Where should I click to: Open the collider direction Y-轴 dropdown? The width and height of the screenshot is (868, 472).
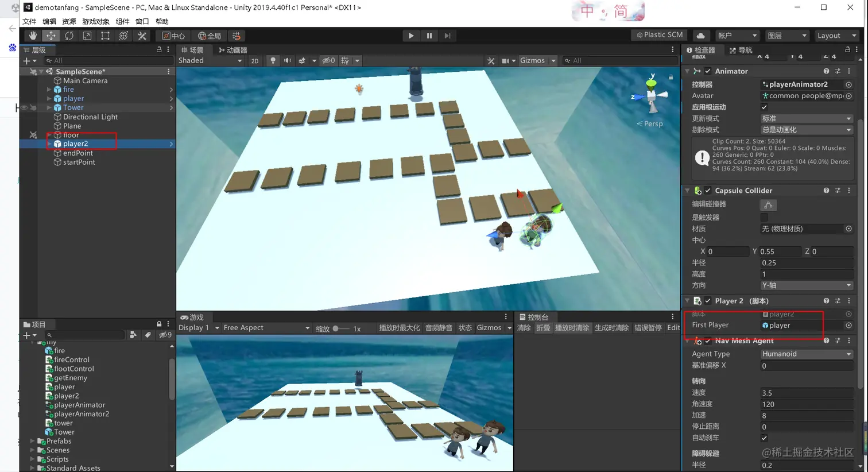[x=807, y=285]
